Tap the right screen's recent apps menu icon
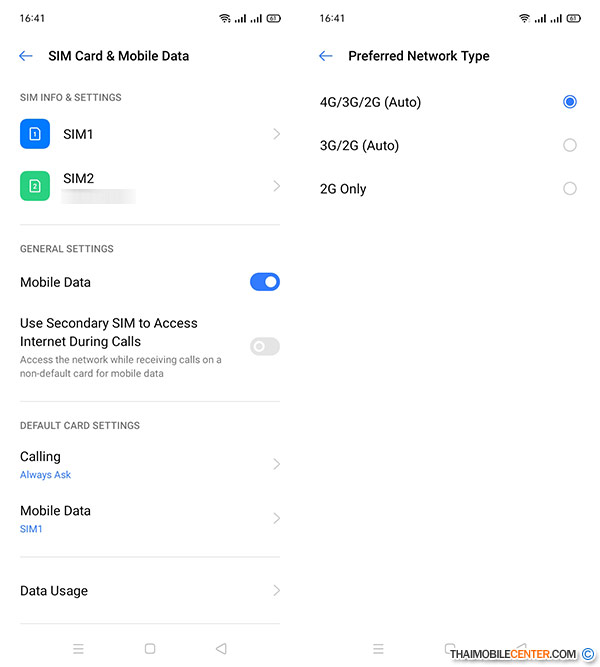 tap(378, 649)
